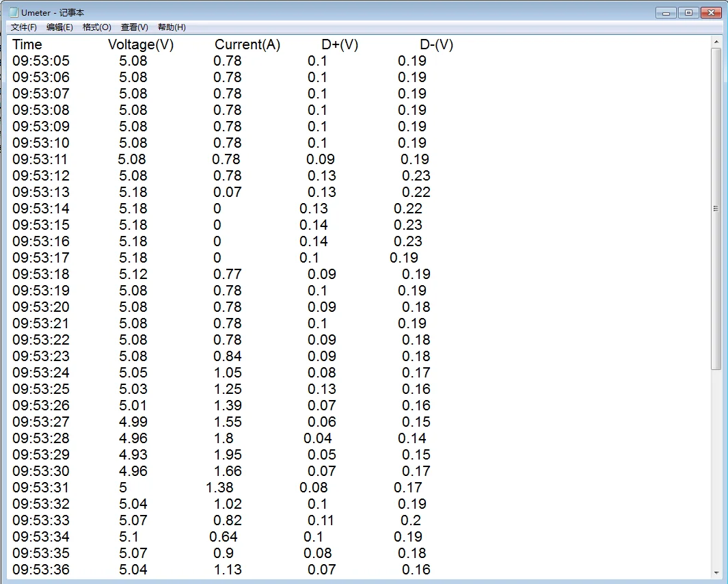Click the Current(A) header text
This screenshot has width=728, height=584.
[247, 44]
